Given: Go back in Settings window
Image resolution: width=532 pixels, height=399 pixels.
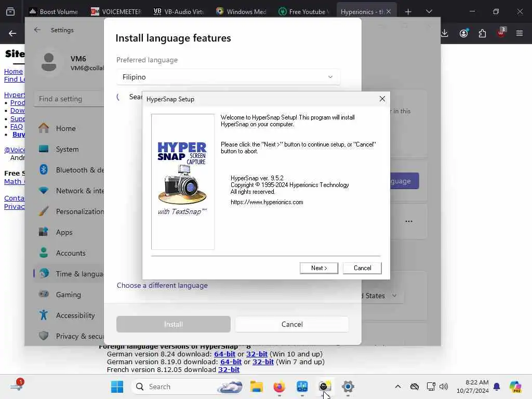Looking at the screenshot, I should click(x=37, y=30).
